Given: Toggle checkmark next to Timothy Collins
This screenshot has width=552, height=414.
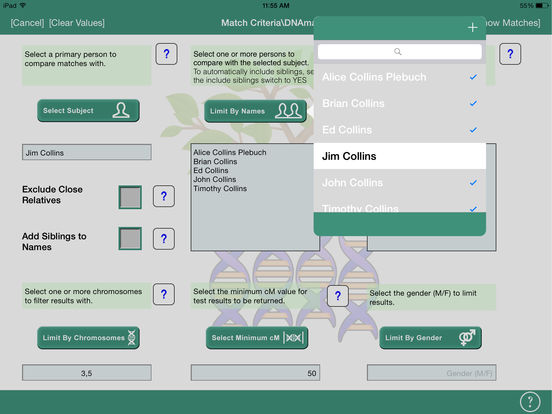Looking at the screenshot, I should [473, 209].
